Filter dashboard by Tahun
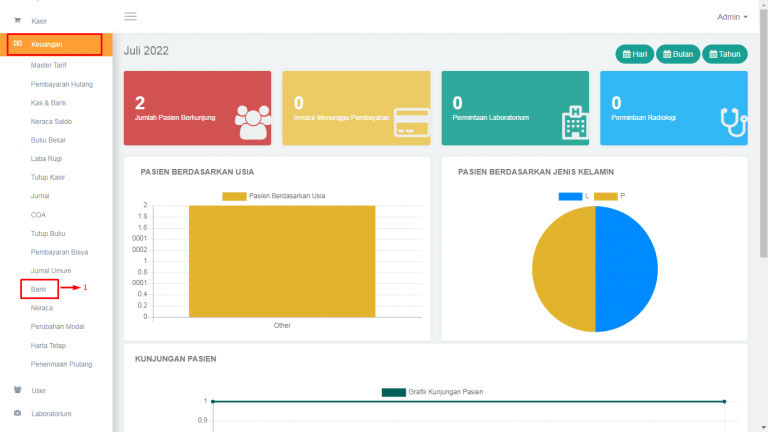The height and width of the screenshot is (432, 768). point(725,54)
